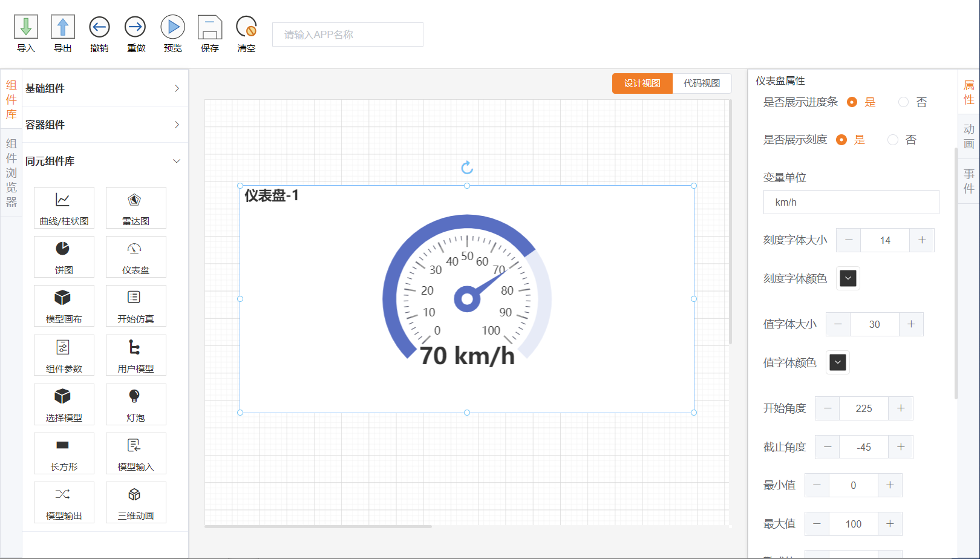
Task: Click the rotate handle above the gauge
Action: click(467, 168)
